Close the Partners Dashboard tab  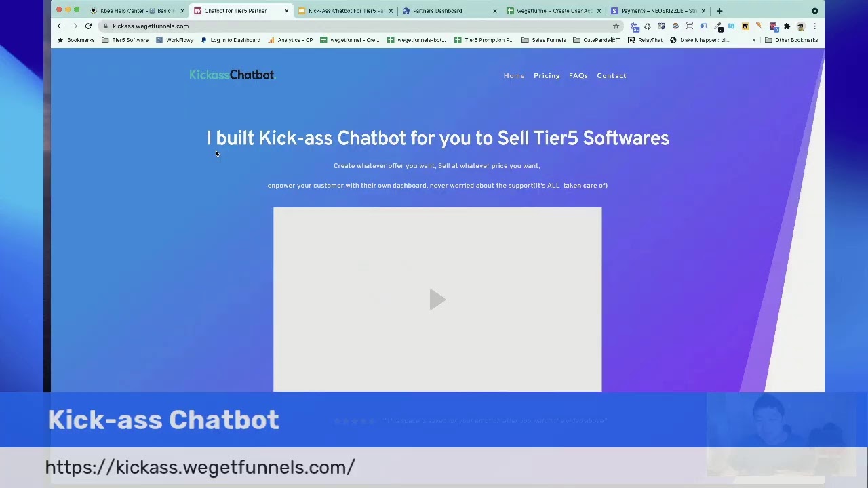tap(494, 11)
